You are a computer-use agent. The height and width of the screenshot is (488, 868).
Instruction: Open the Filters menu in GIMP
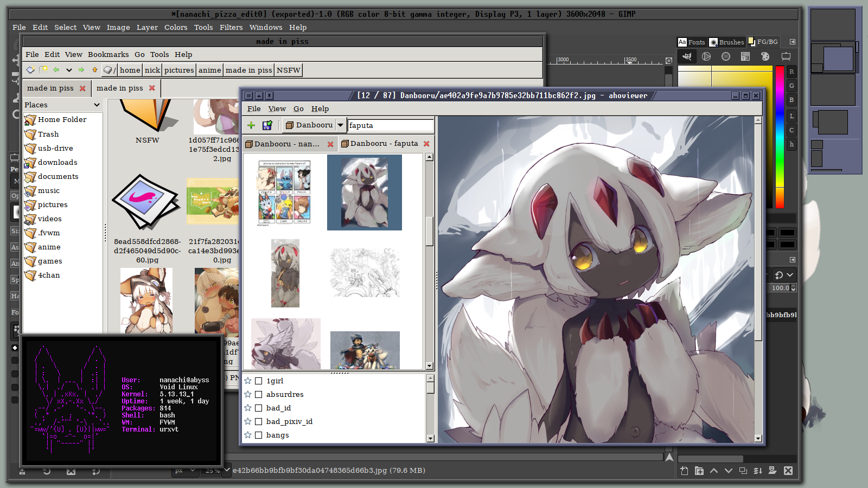point(231,27)
